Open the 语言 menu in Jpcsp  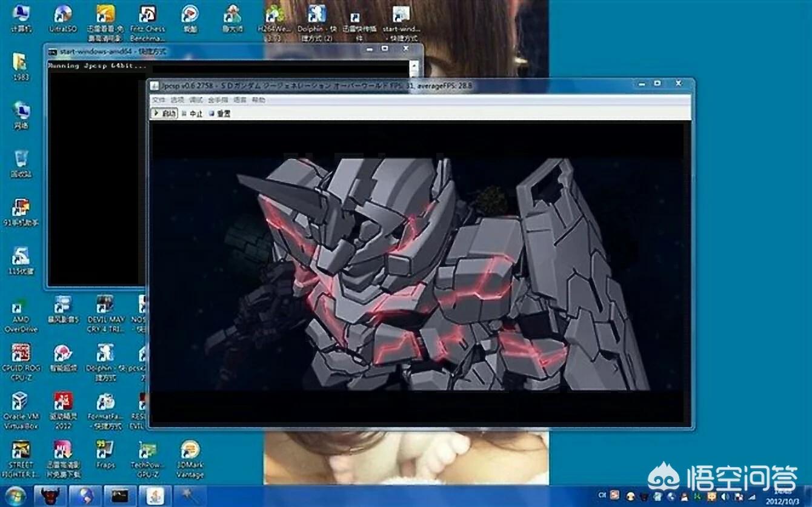(240, 99)
